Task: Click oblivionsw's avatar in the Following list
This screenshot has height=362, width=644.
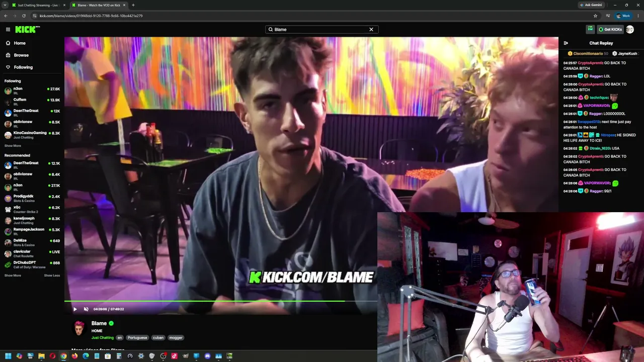Action: coord(8,124)
